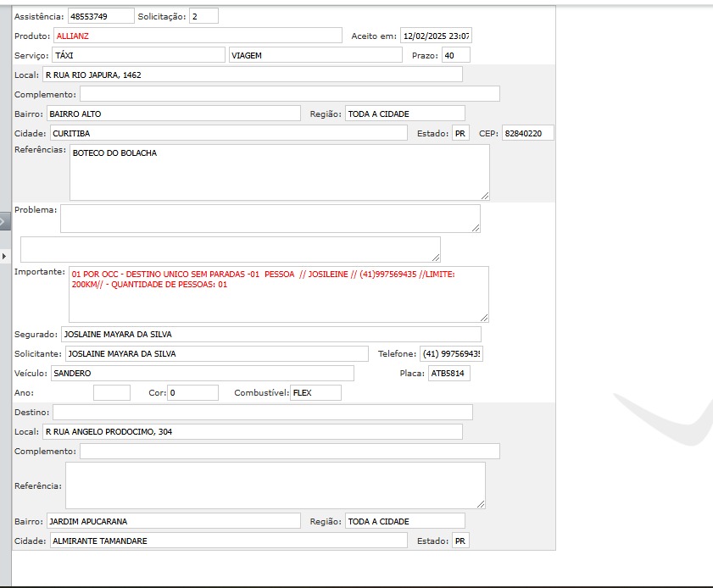Select the Segurado name field
The width and height of the screenshot is (713, 588).
(x=271, y=335)
